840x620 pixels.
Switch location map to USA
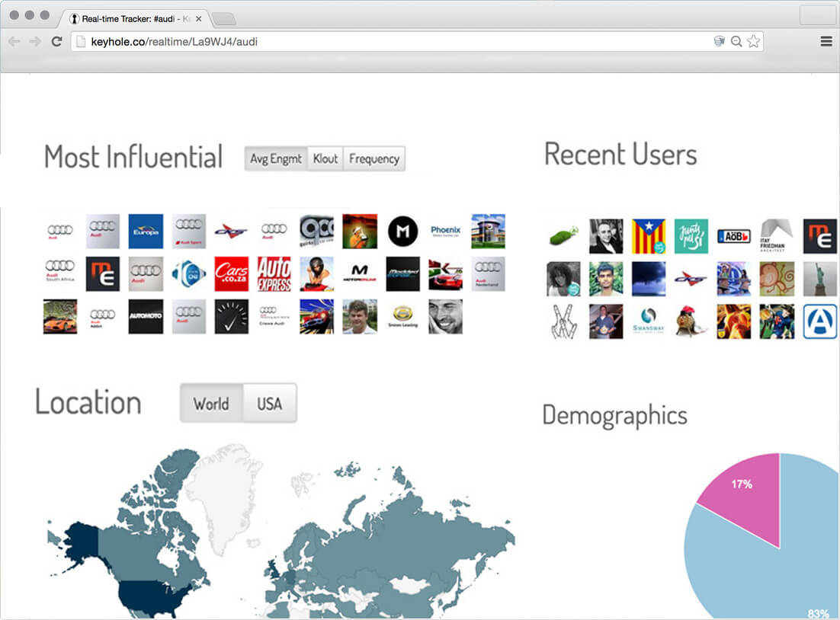[x=270, y=403]
